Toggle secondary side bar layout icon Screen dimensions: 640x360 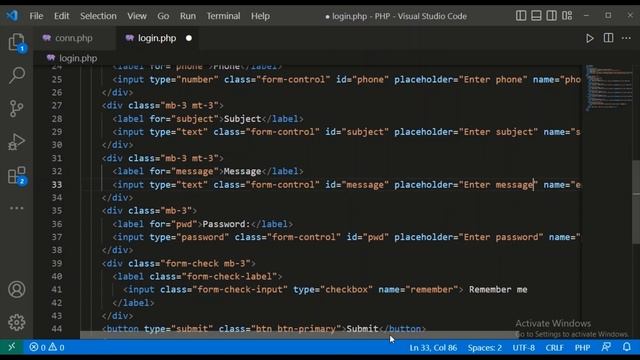[551, 16]
